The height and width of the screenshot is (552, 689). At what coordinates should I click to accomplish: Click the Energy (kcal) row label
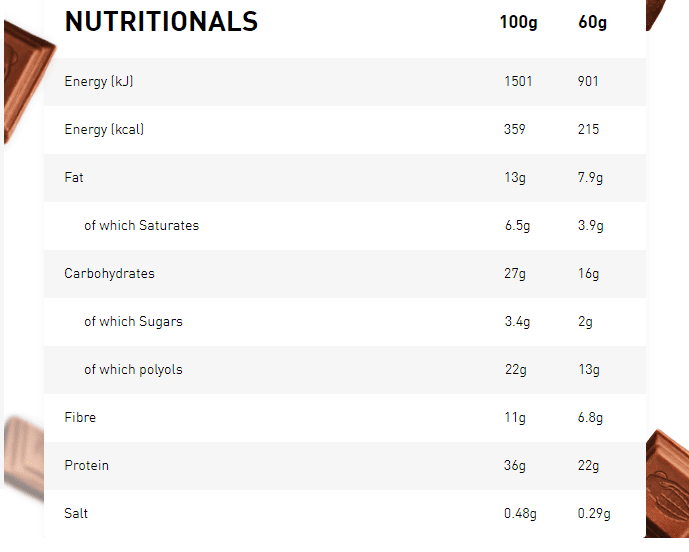point(104,129)
